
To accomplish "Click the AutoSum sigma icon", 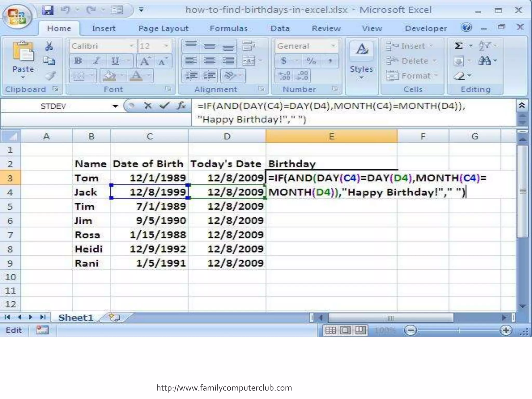I will click(459, 46).
